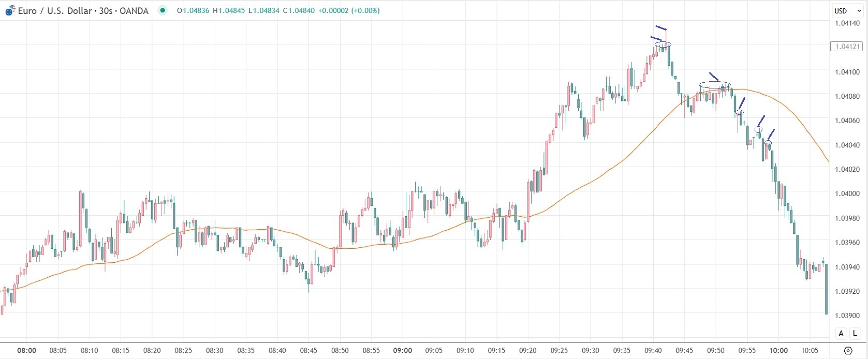
Task: Click the 08:45 time axis label
Action: (x=308, y=350)
